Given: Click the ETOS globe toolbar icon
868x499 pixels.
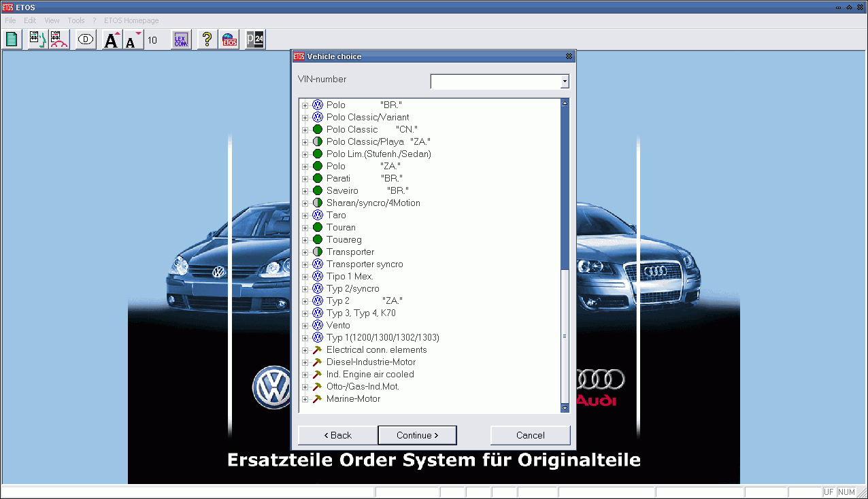Looking at the screenshot, I should [x=229, y=39].
